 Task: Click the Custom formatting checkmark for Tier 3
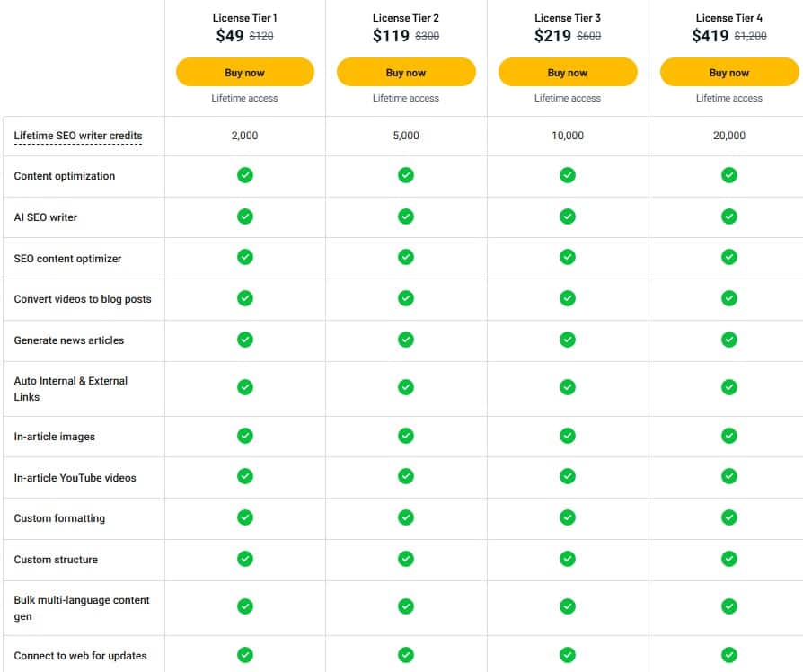pos(567,517)
